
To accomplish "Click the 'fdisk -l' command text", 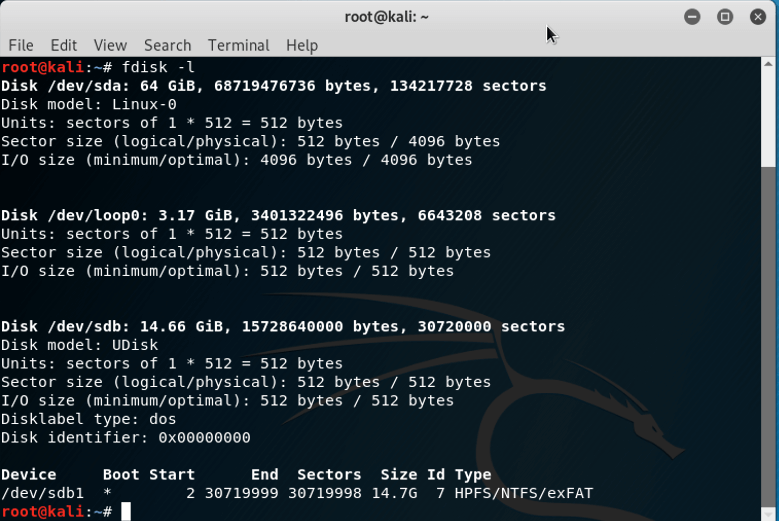I will 158,67.
